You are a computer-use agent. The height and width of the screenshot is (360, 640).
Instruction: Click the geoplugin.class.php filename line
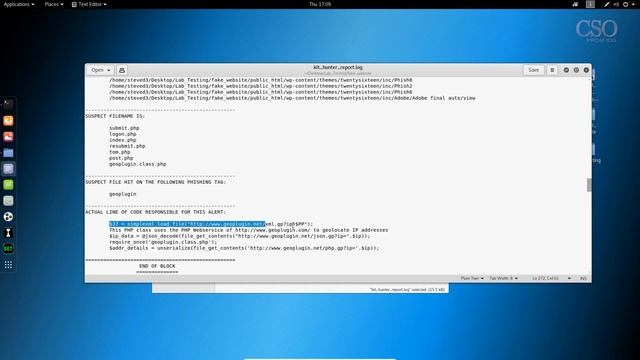pyautogui.click(x=138, y=164)
